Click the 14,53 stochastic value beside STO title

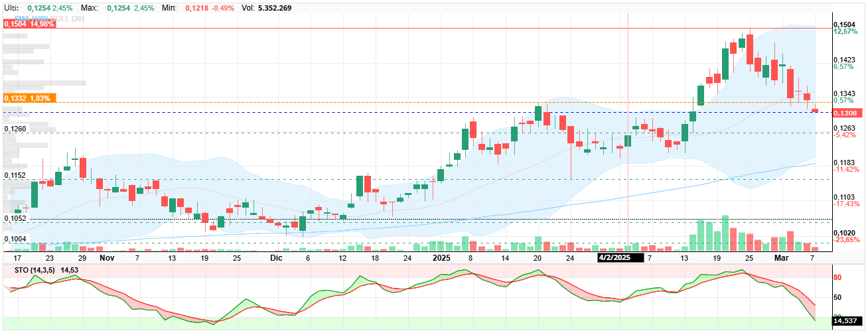tap(70, 271)
